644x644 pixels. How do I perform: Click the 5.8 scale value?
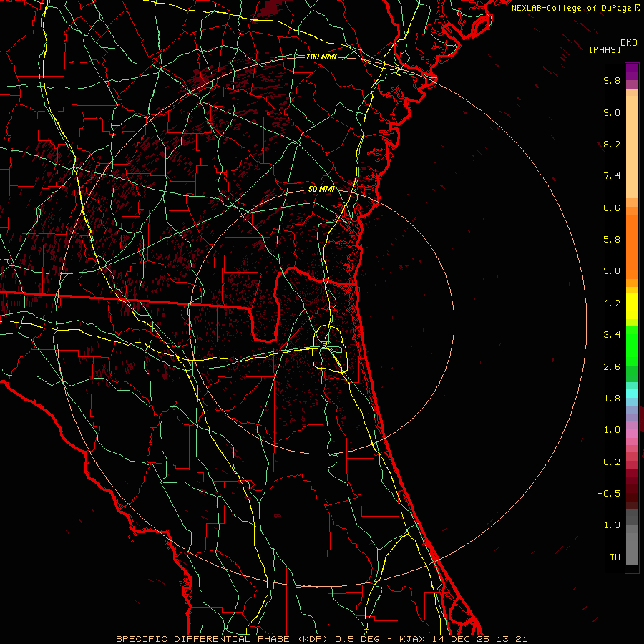coord(612,240)
